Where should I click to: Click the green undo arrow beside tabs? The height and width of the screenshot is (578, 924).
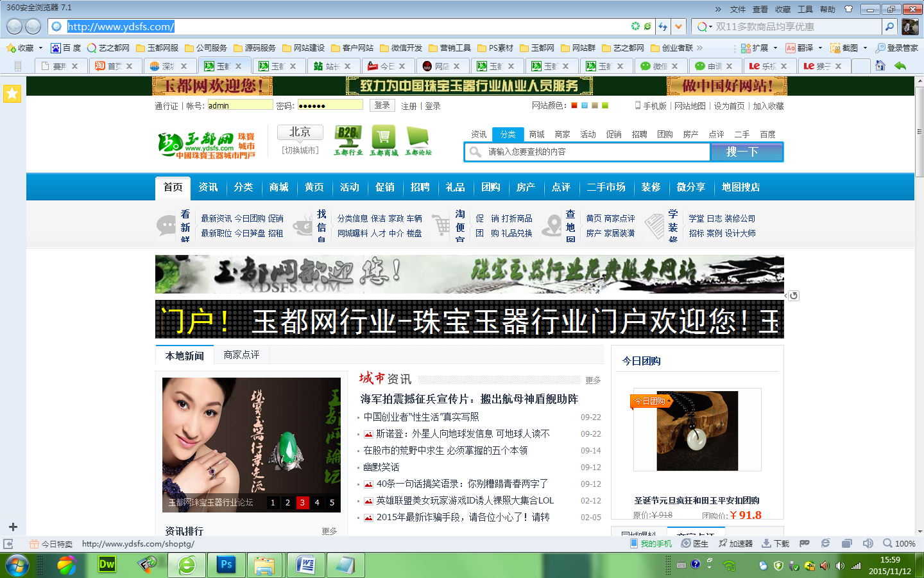point(900,66)
